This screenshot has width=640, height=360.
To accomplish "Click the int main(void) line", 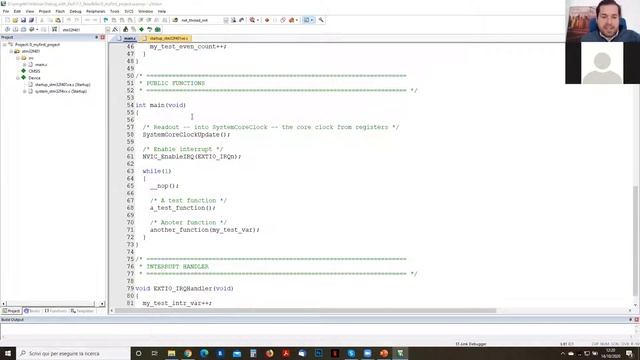I will tap(160, 105).
